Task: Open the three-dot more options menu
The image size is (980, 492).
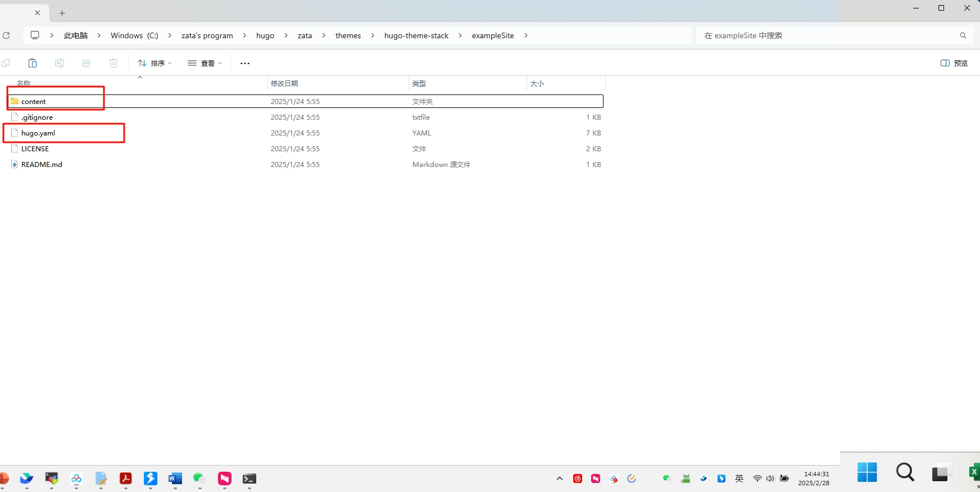Action: (x=245, y=63)
